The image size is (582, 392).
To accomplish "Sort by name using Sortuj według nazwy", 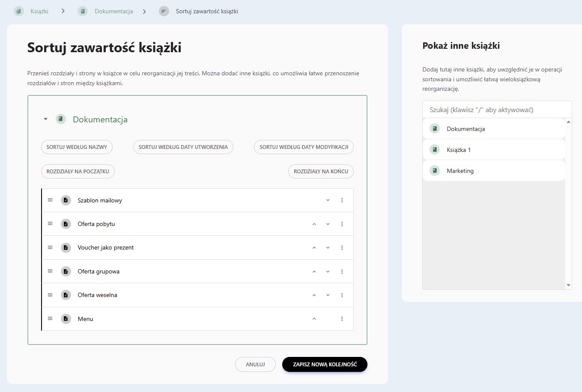I will coord(77,147).
